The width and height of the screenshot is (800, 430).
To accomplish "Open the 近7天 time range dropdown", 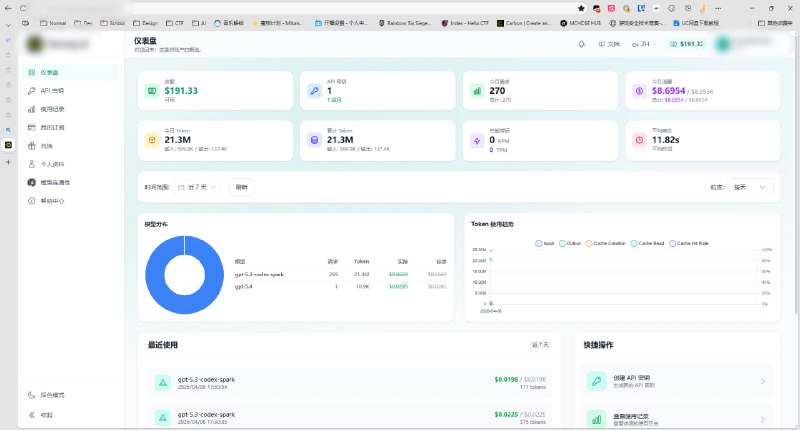I will (x=197, y=187).
